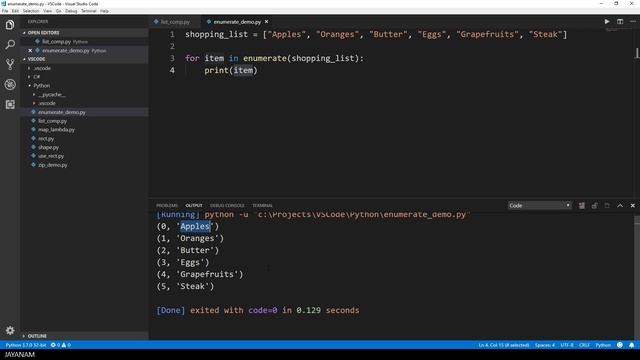Open shape.py in the file tree
This screenshot has width=640, height=360.
click(49, 147)
